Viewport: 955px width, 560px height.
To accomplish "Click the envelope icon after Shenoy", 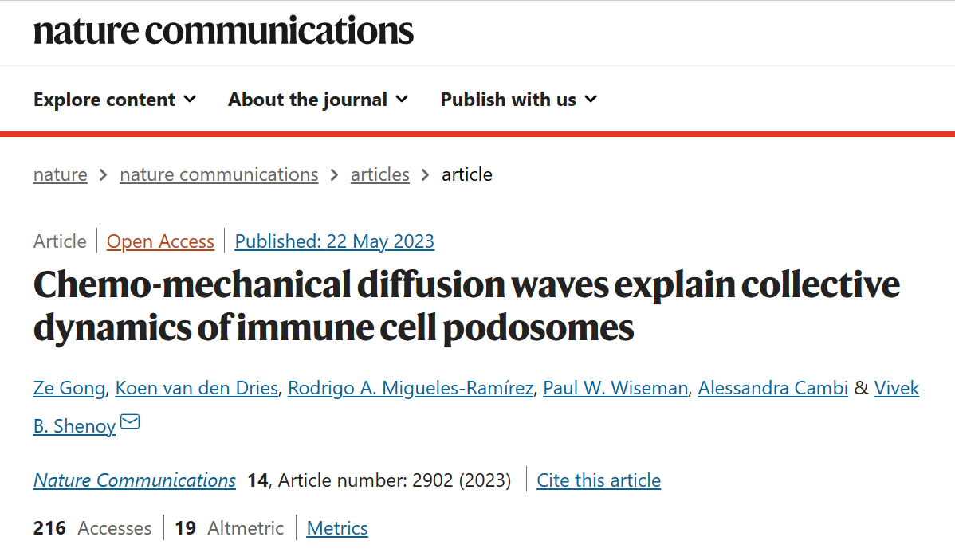I will [130, 422].
